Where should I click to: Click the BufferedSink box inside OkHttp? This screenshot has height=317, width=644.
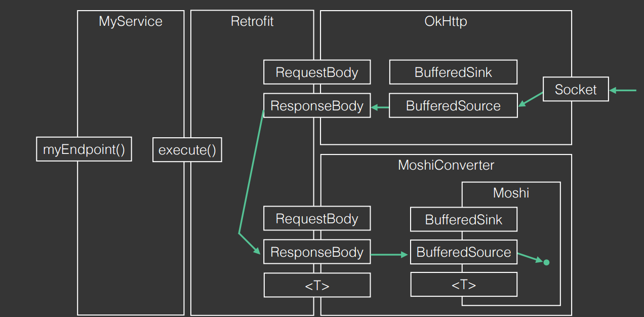453,72
